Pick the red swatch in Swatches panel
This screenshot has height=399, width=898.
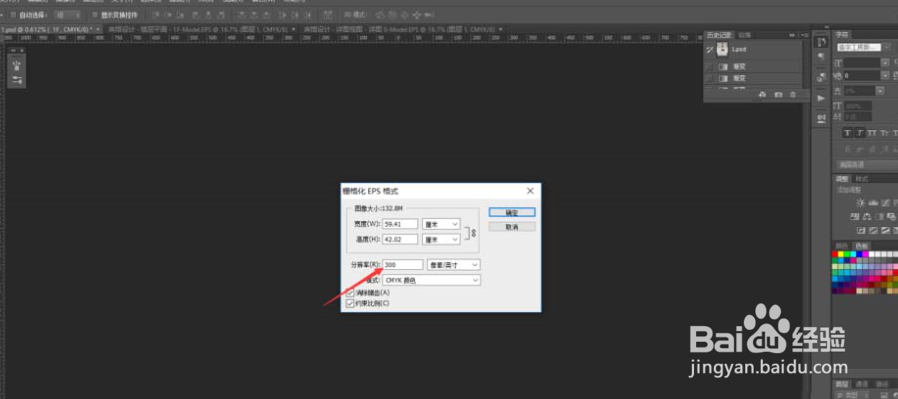click(x=835, y=254)
